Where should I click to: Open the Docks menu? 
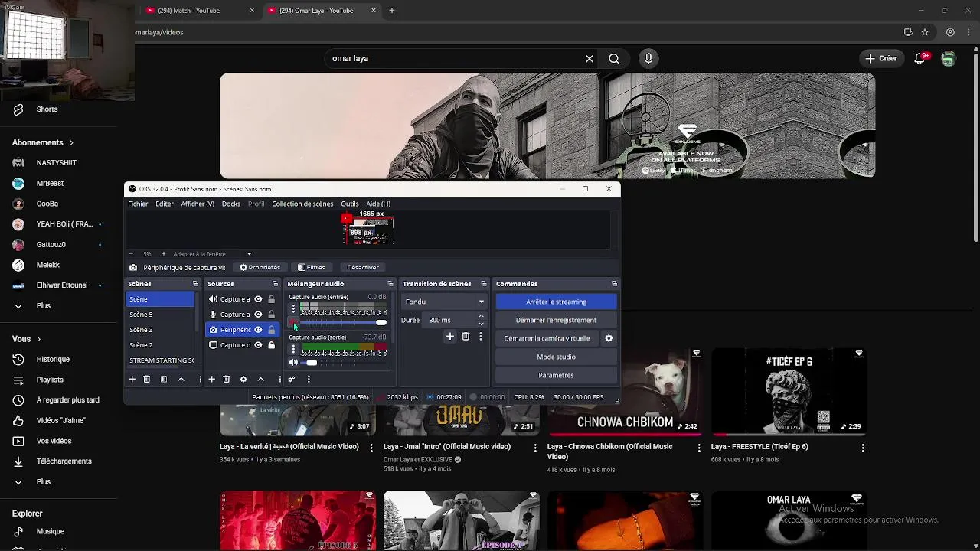pyautogui.click(x=231, y=204)
